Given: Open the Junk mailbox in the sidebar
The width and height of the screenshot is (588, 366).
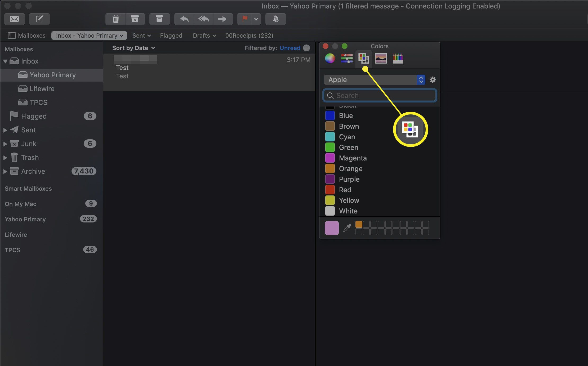Looking at the screenshot, I should click(52, 144).
